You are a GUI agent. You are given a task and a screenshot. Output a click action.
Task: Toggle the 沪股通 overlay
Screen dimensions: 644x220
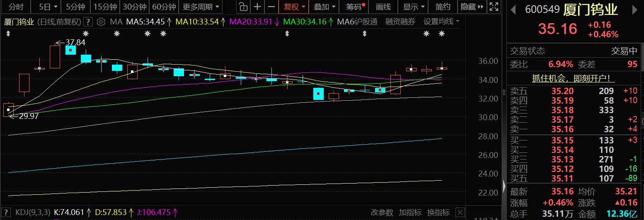[x=366, y=22]
